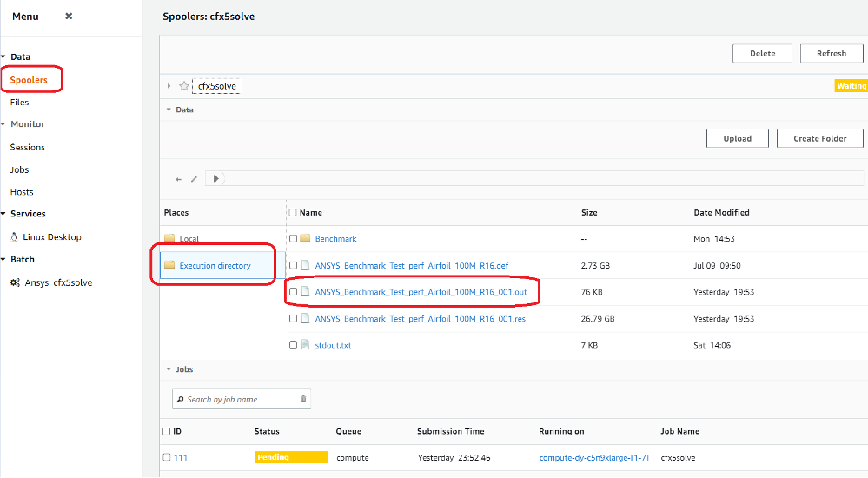Screen dimensions: 868x478
Task: Collapse the Jobs panel section
Action: (169, 369)
